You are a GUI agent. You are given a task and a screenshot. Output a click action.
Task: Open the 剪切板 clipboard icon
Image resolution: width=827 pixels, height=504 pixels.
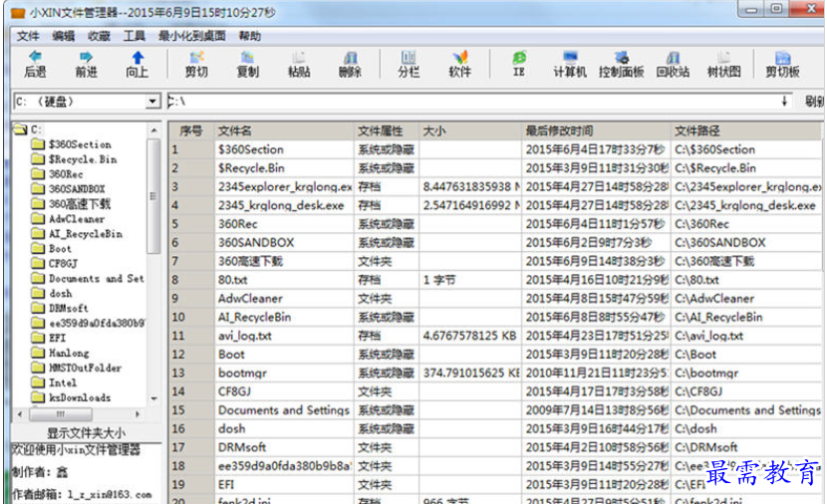tap(783, 57)
